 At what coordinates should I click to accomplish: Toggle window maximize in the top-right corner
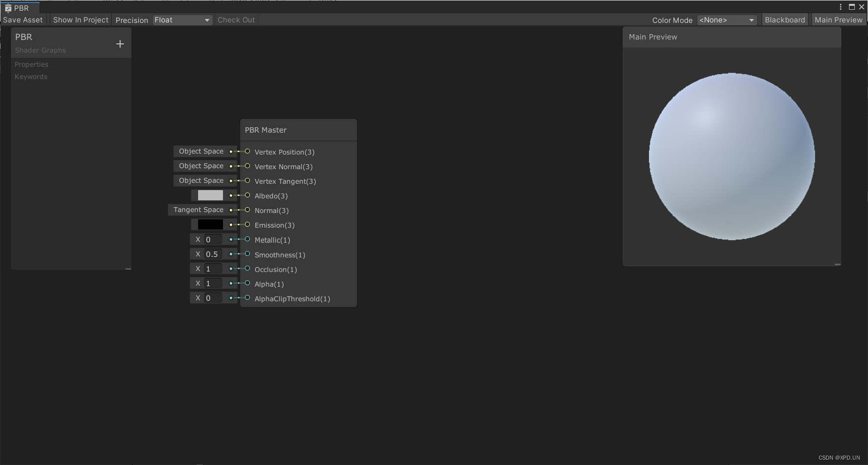[x=852, y=7]
